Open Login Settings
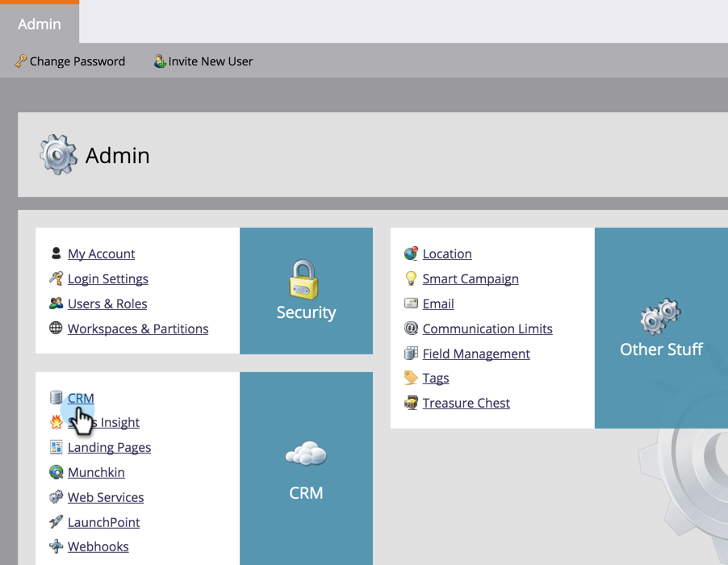The width and height of the screenshot is (728, 565). click(x=107, y=279)
